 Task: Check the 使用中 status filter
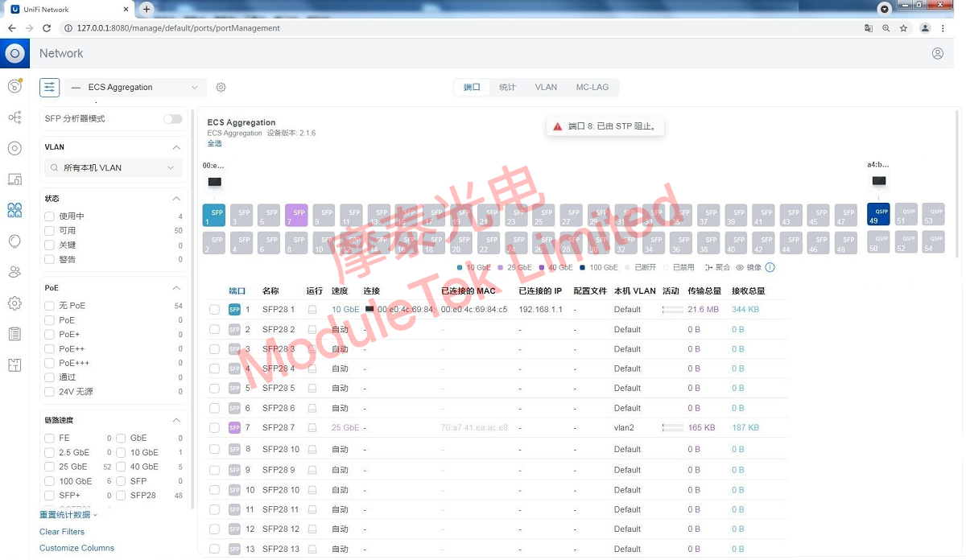(x=50, y=216)
